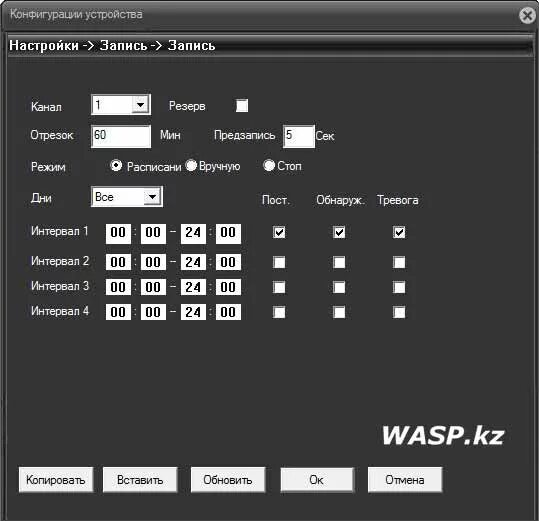Click the Обновить button
The height and width of the screenshot is (521, 539).
click(x=228, y=480)
